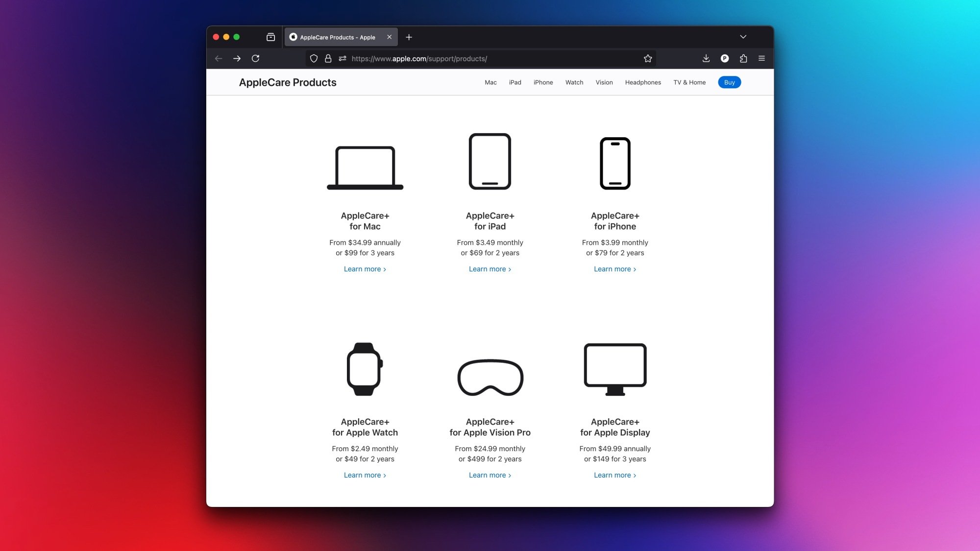Open a new tab with plus button
The width and height of the screenshot is (980, 551).
(409, 37)
